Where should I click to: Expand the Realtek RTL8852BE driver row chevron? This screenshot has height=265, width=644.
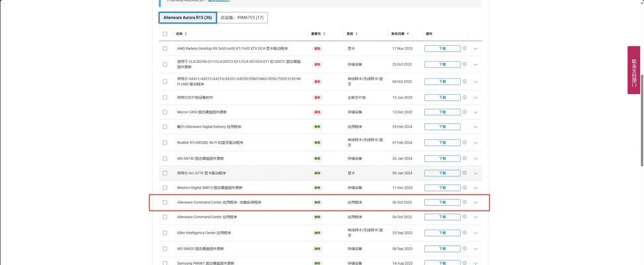pos(476,142)
